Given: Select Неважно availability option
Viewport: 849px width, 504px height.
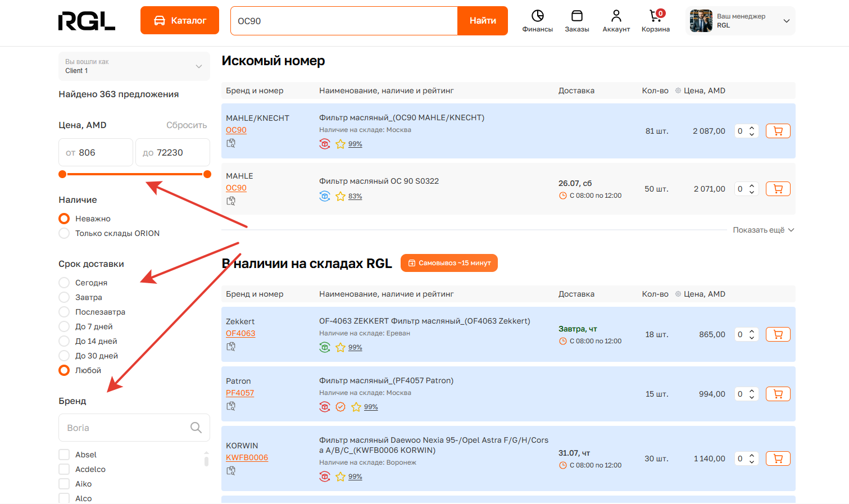Looking at the screenshot, I should 64,219.
